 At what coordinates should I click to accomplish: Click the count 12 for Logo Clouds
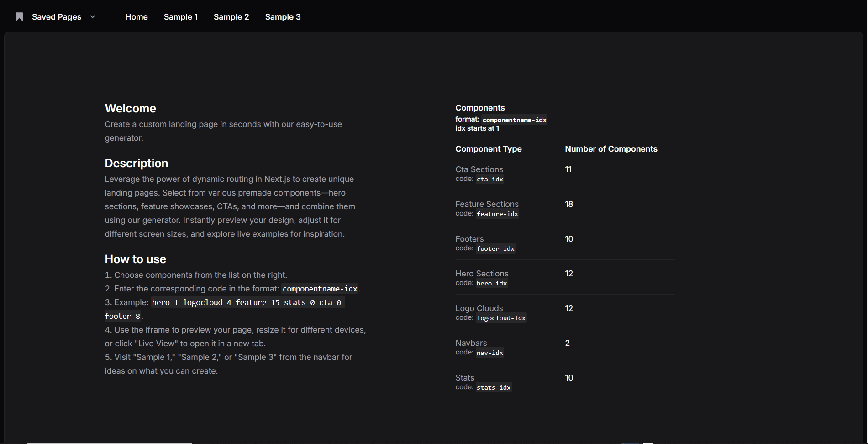tap(569, 308)
